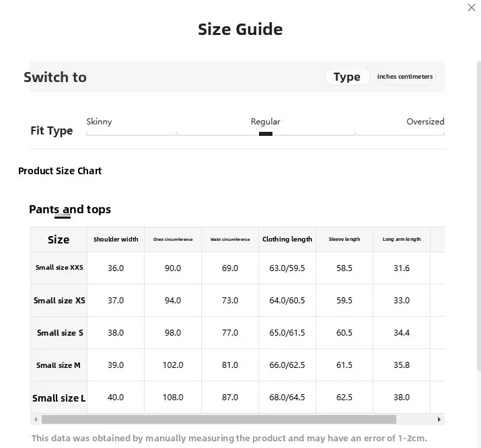Click the Shoulder width column header

coord(116,239)
